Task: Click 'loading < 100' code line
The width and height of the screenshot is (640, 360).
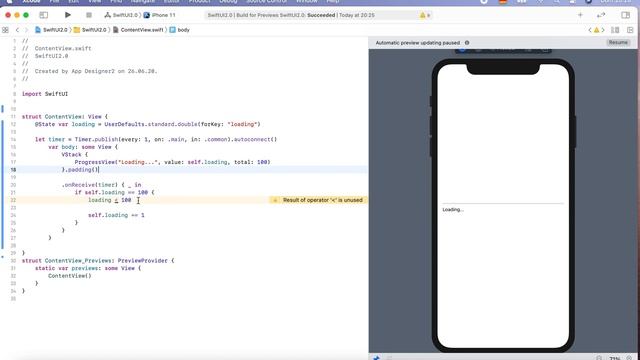Action: coord(109,200)
